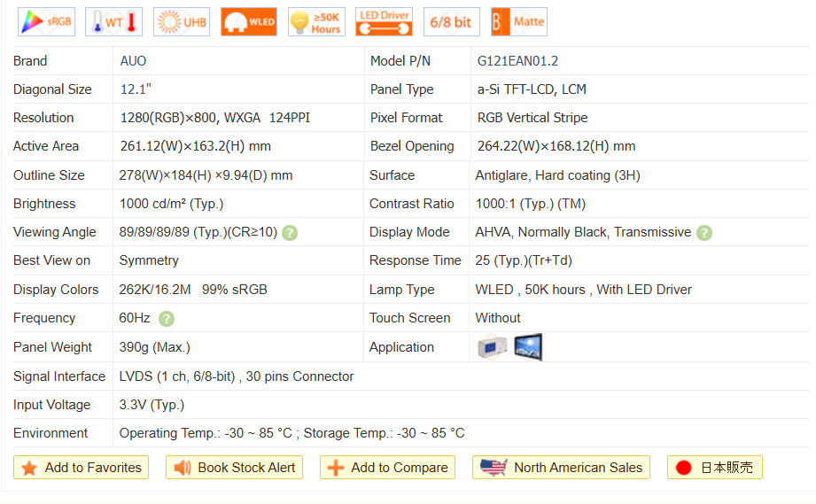The height and width of the screenshot is (504, 816).
Task: Click the 6/8 bit badge
Action: 451,22
